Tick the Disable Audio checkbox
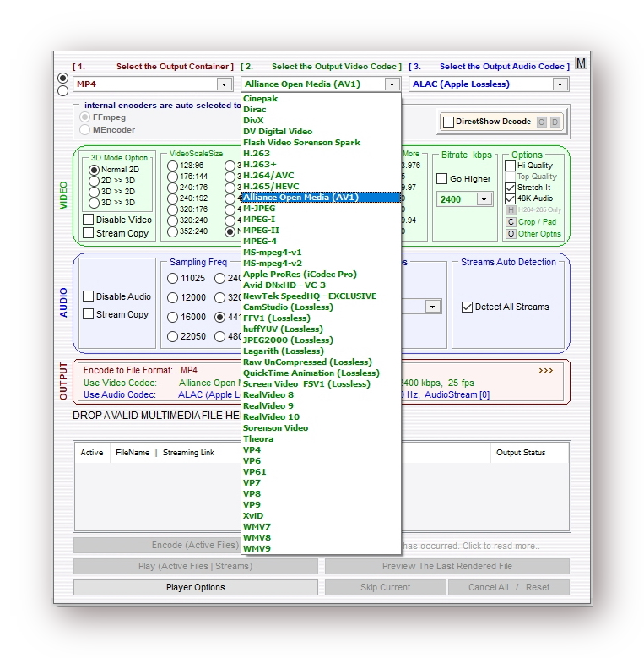Image resolution: width=644 pixels, height=658 pixels. pos(88,296)
